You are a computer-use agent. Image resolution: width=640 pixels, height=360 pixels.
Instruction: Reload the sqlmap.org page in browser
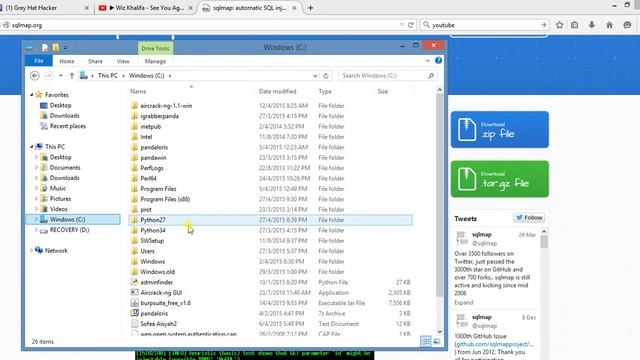tap(411, 25)
